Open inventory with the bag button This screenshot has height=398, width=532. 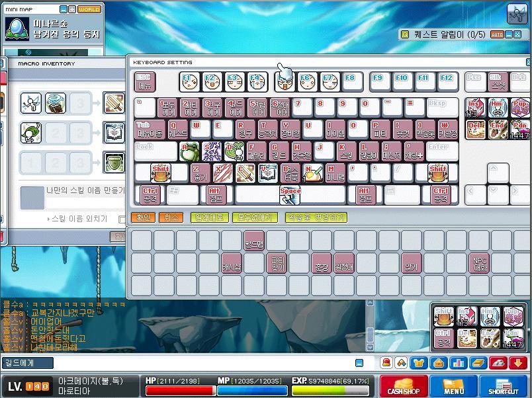pyautogui.click(x=439, y=363)
